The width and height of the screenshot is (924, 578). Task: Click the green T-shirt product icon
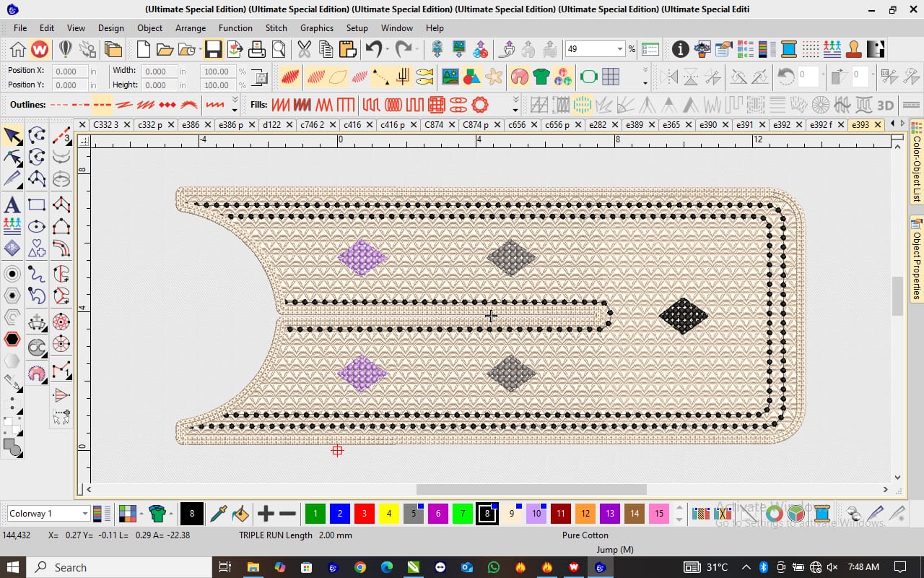(x=541, y=76)
